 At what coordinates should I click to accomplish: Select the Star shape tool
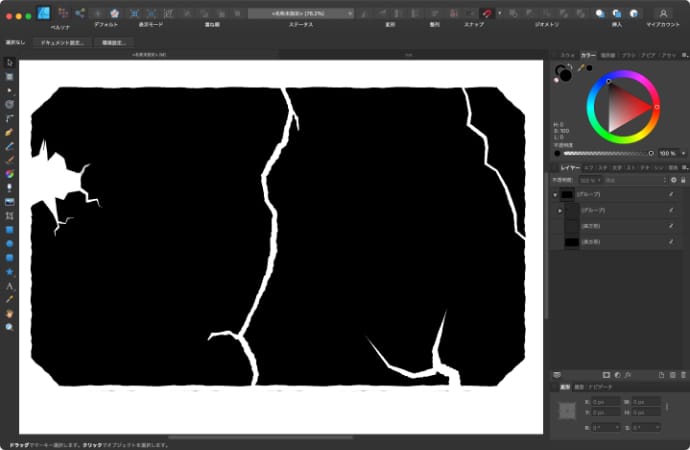point(9,271)
